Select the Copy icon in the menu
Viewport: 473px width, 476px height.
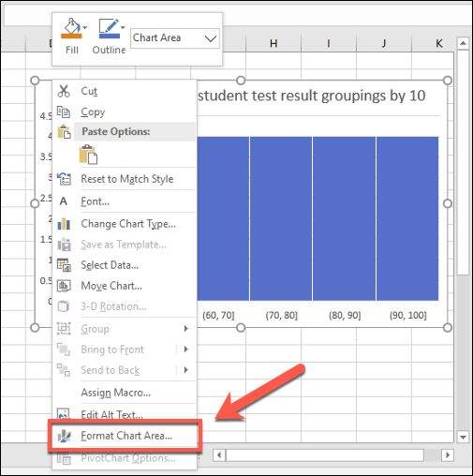click(64, 112)
